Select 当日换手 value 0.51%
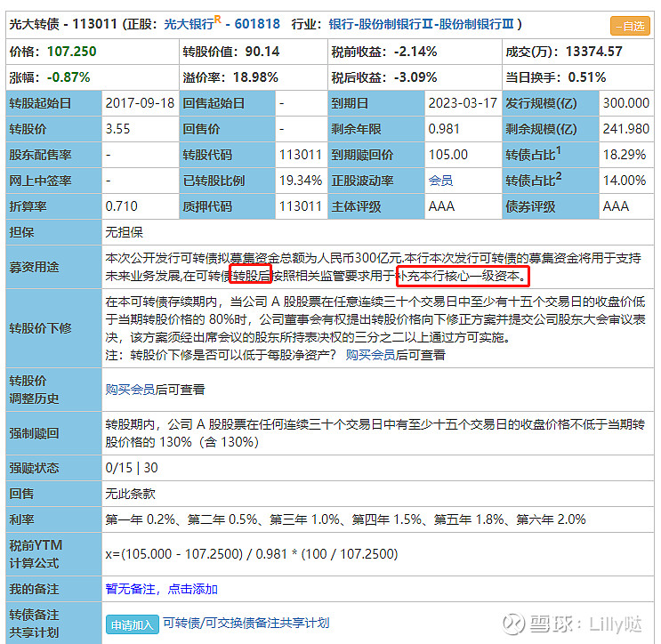 point(587,77)
